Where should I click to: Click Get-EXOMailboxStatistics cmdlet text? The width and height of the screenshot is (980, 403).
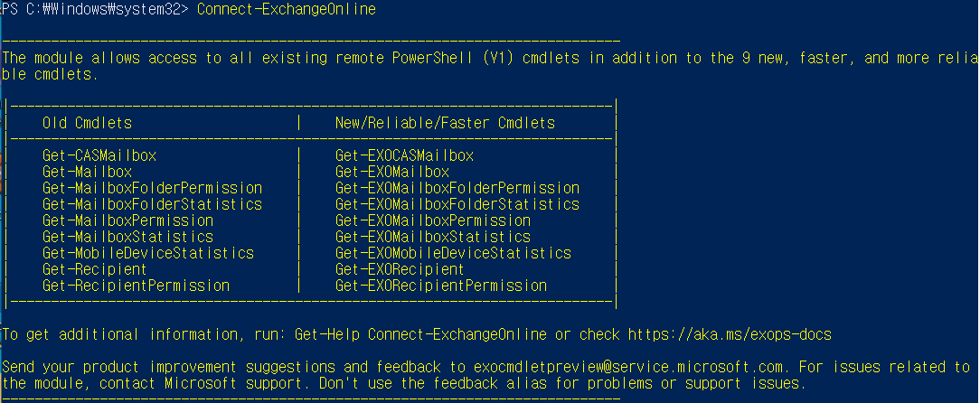(x=432, y=236)
